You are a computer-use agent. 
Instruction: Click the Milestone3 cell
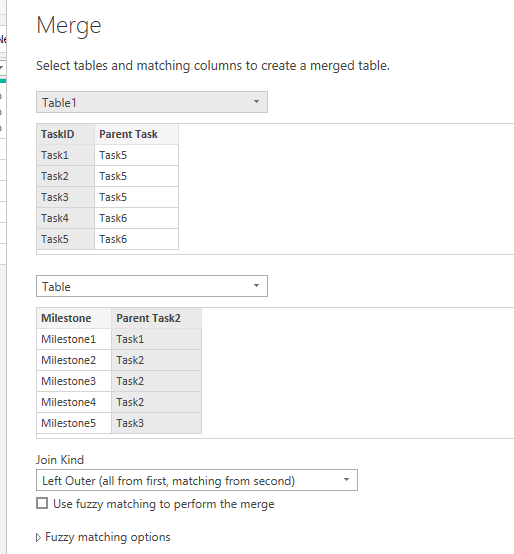[74, 381]
